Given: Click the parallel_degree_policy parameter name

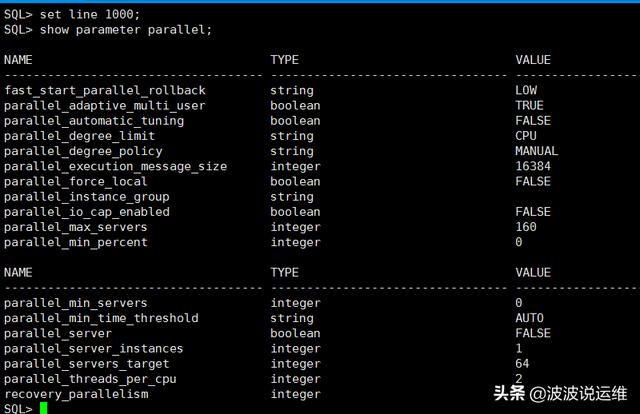Looking at the screenshot, I should (83, 151).
